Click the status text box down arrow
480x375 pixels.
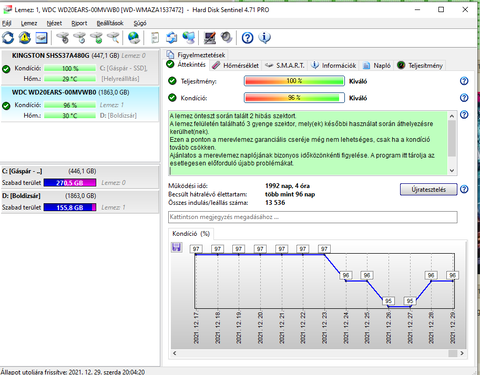(452, 170)
